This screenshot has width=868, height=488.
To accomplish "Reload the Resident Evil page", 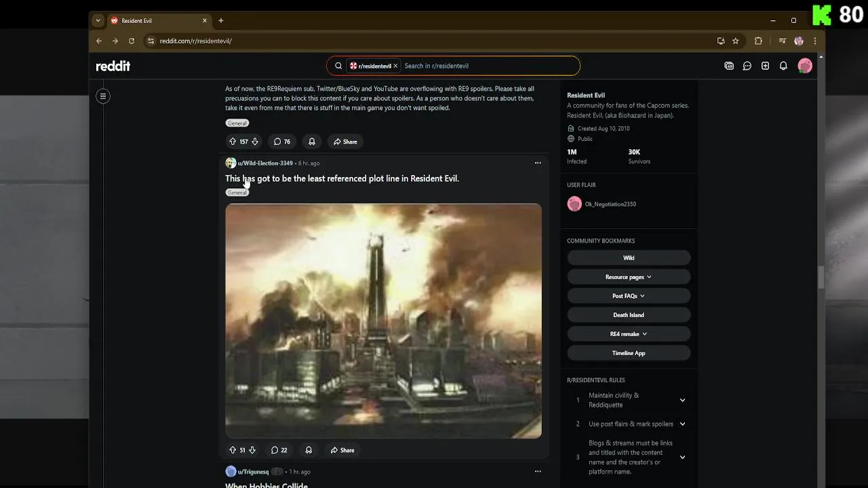I will coord(132,41).
